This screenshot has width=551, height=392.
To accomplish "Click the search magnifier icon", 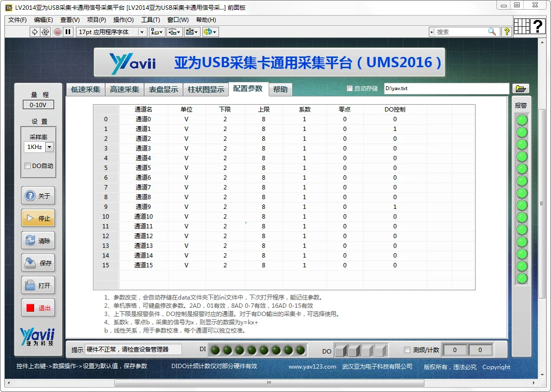I will click(492, 32).
